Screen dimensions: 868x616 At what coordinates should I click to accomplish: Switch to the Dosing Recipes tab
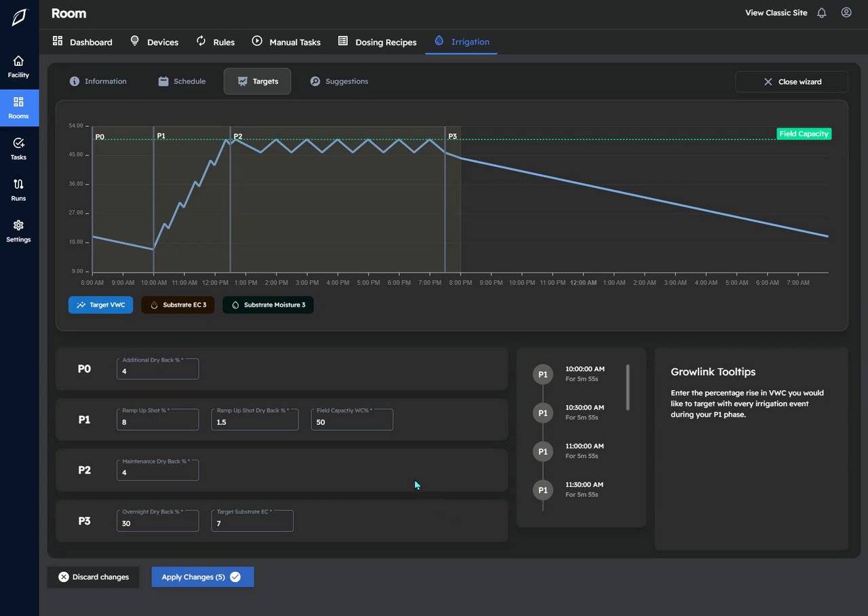click(378, 41)
